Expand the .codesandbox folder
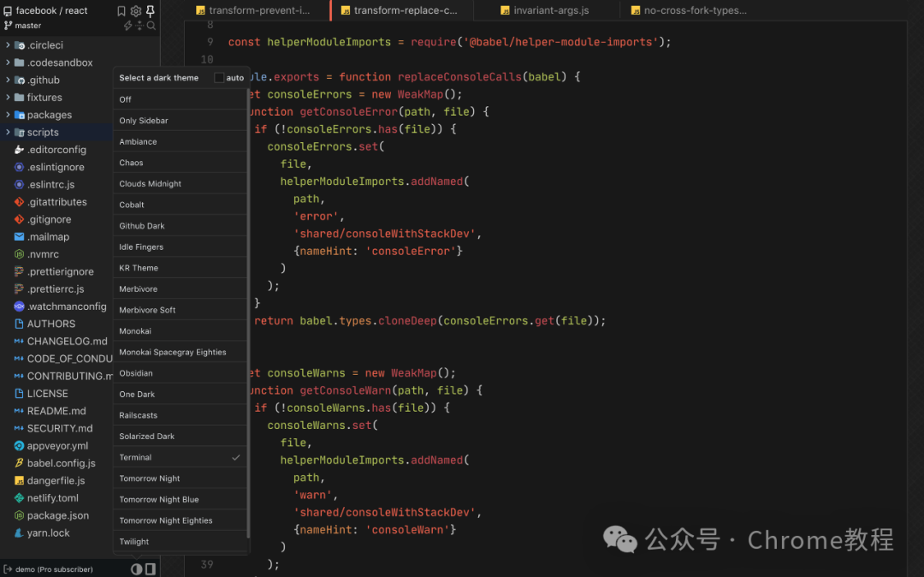 pos(8,62)
